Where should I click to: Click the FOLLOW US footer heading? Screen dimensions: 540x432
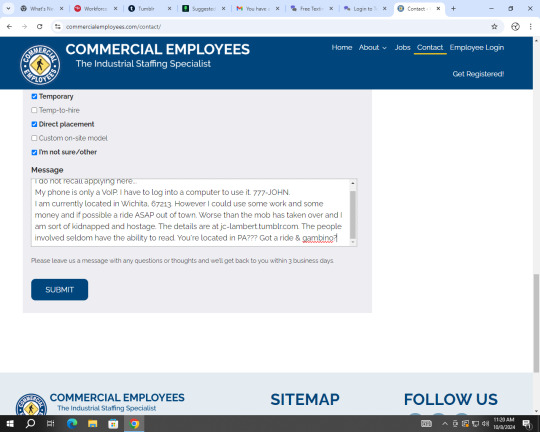pos(450,400)
